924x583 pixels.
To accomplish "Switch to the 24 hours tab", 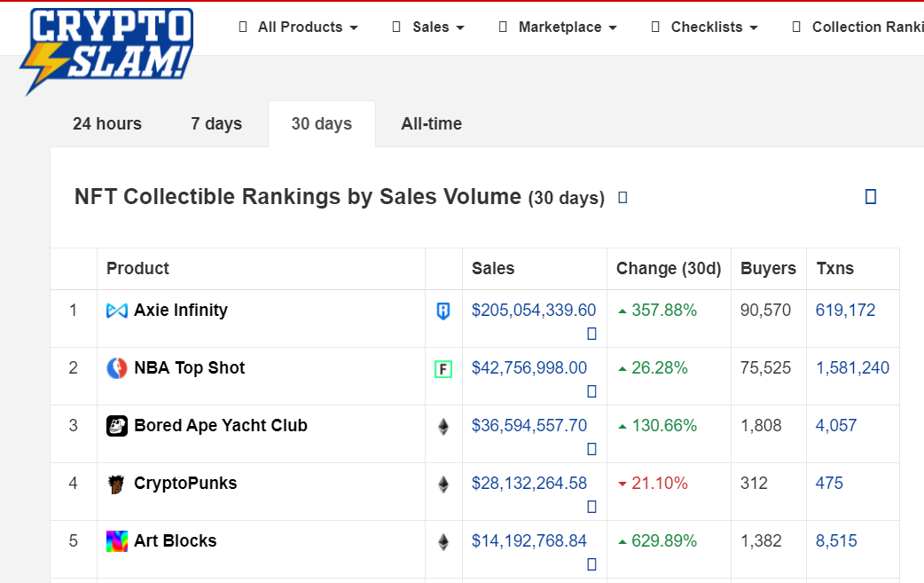I will click(107, 124).
